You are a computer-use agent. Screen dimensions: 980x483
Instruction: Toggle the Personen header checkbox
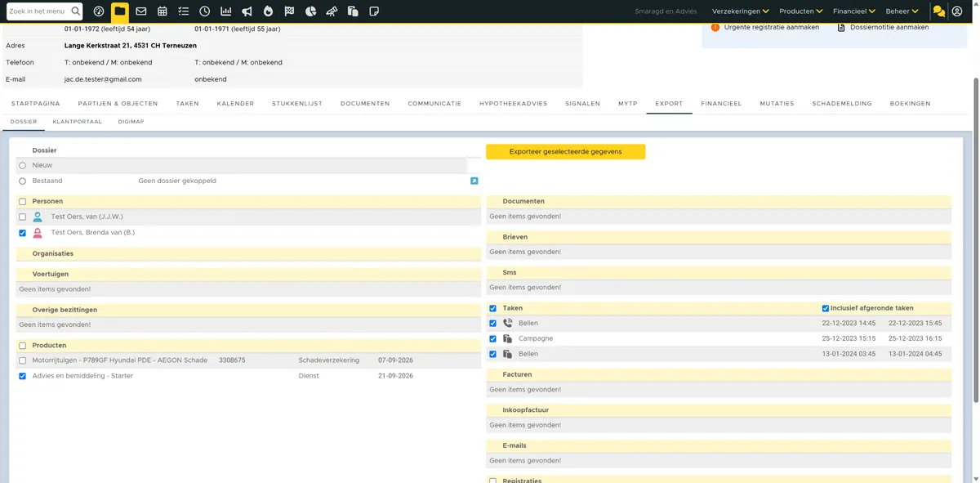click(23, 201)
